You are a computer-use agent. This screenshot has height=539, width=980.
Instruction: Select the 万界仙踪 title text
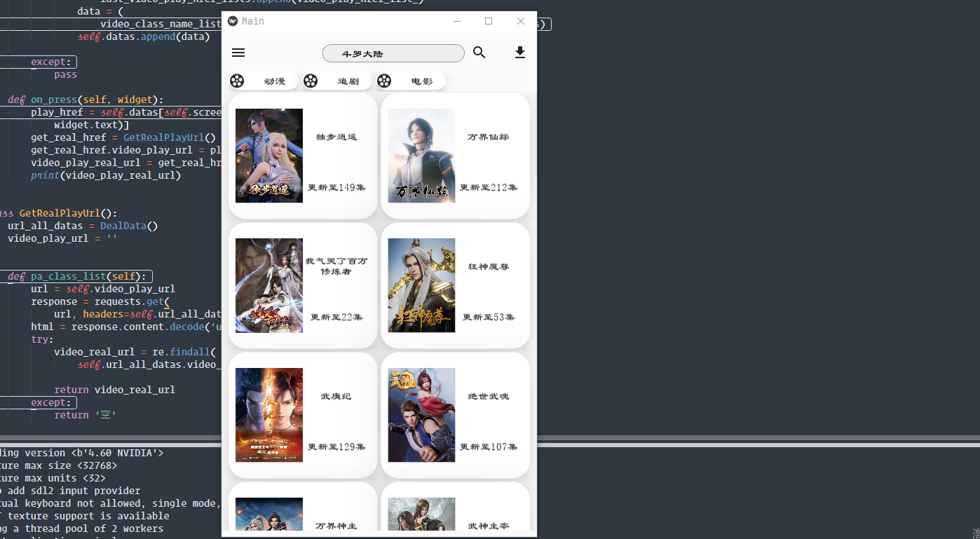click(x=489, y=137)
